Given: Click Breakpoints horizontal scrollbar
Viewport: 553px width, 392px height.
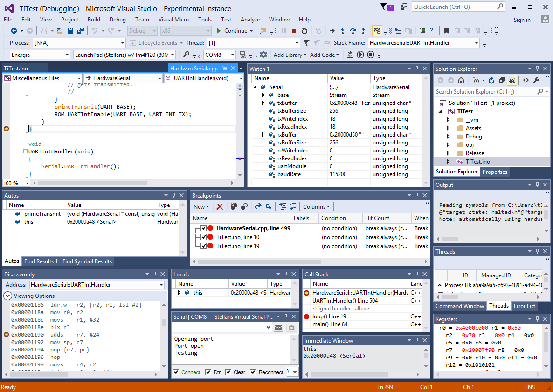Looking at the screenshot, I should [x=259, y=261].
